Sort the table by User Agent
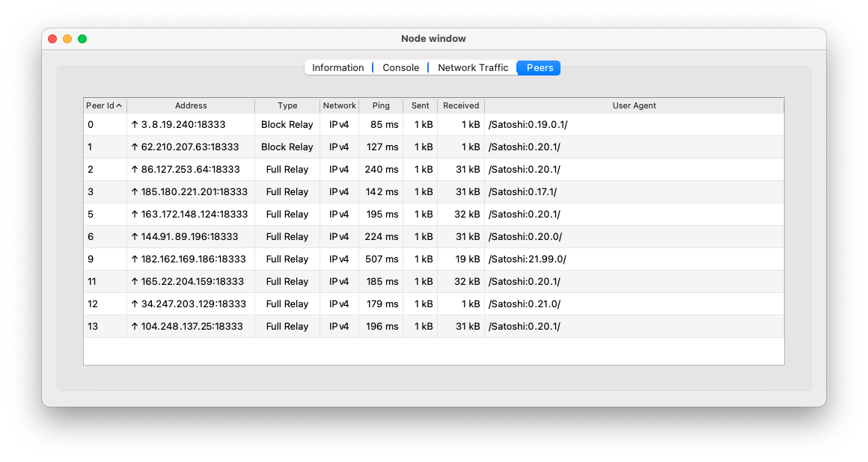Viewport: 868px width, 462px height. coord(634,105)
